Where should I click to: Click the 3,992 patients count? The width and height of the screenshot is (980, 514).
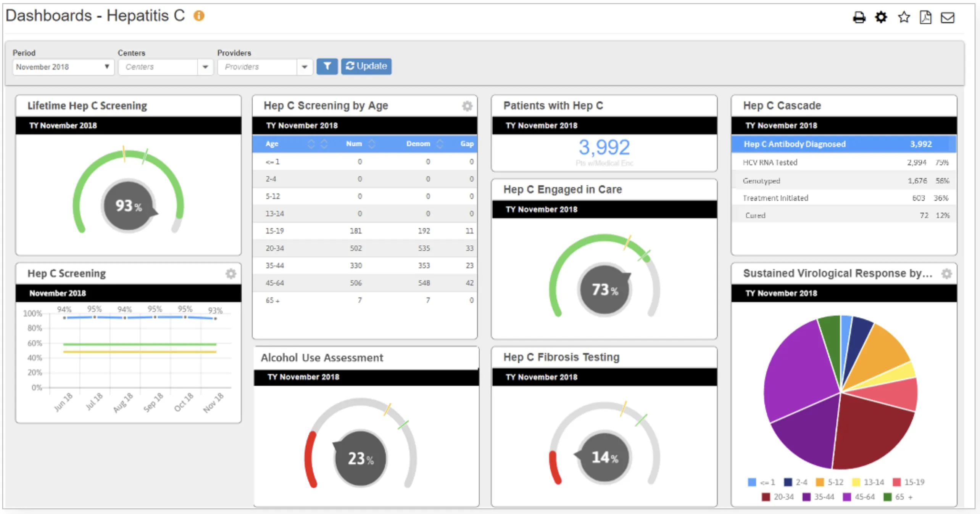[604, 147]
